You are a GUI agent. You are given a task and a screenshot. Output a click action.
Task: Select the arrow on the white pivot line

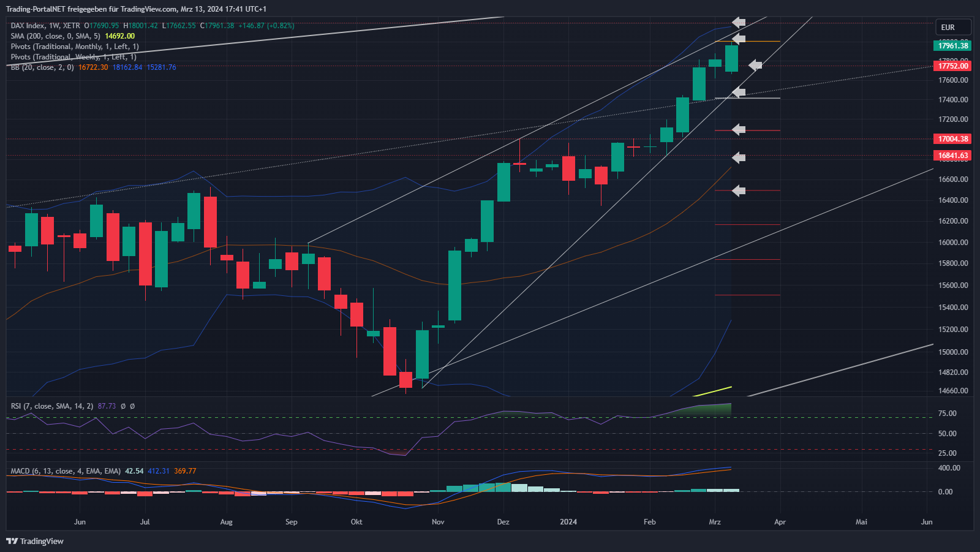(x=739, y=93)
